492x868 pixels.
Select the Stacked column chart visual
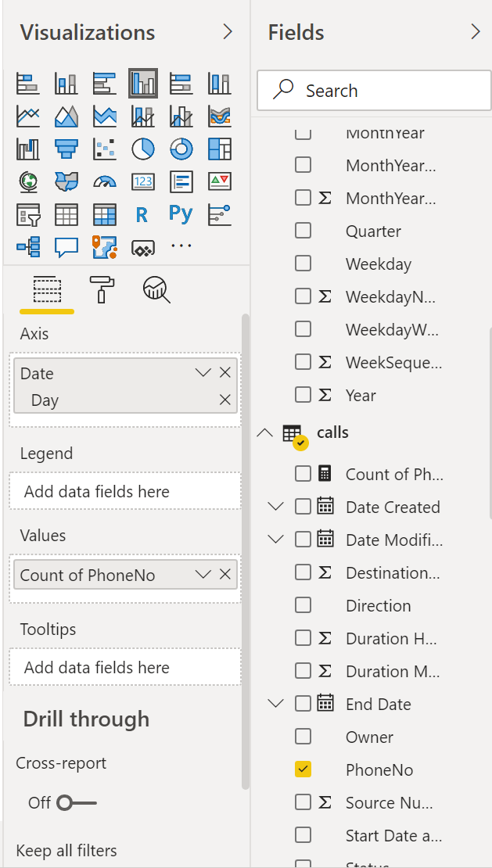[66, 84]
